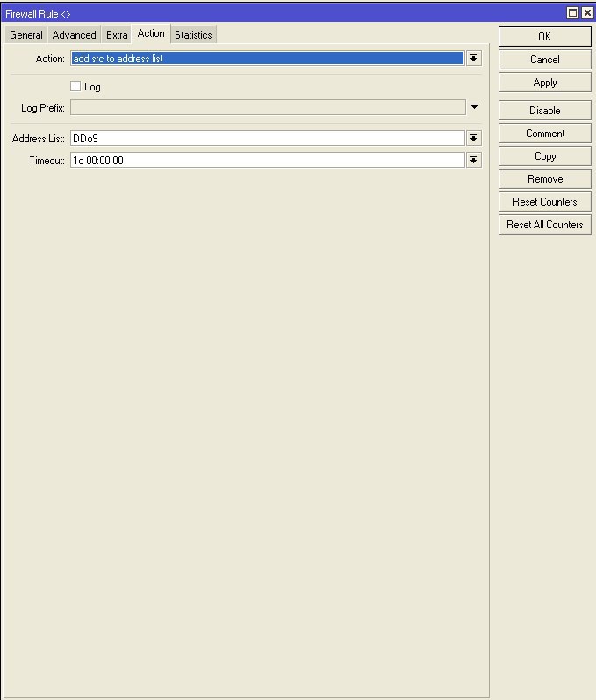The image size is (596, 700).
Task: Confirm with the OK button
Action: tap(545, 37)
